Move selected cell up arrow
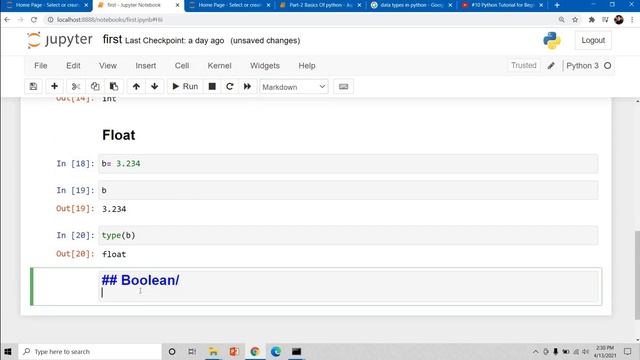The height and width of the screenshot is (360, 640). [136, 87]
